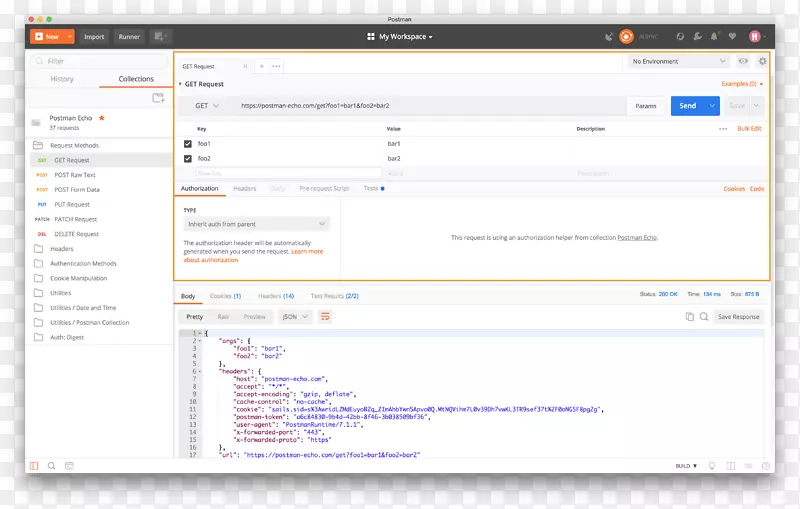Viewport: 800px width, 509px height.
Task: Click the capture requests satellite icon
Action: point(609,37)
